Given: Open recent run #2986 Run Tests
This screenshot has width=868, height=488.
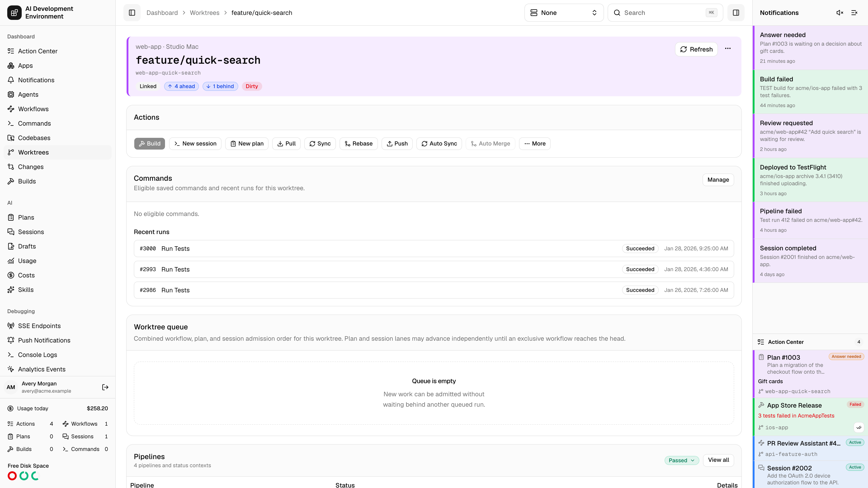Looking at the screenshot, I should pos(434,290).
